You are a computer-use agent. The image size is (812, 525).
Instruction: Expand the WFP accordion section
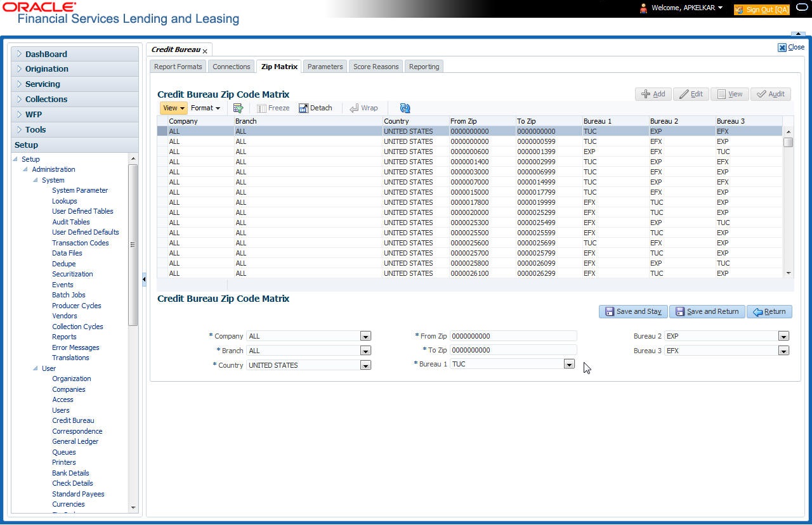click(x=75, y=115)
